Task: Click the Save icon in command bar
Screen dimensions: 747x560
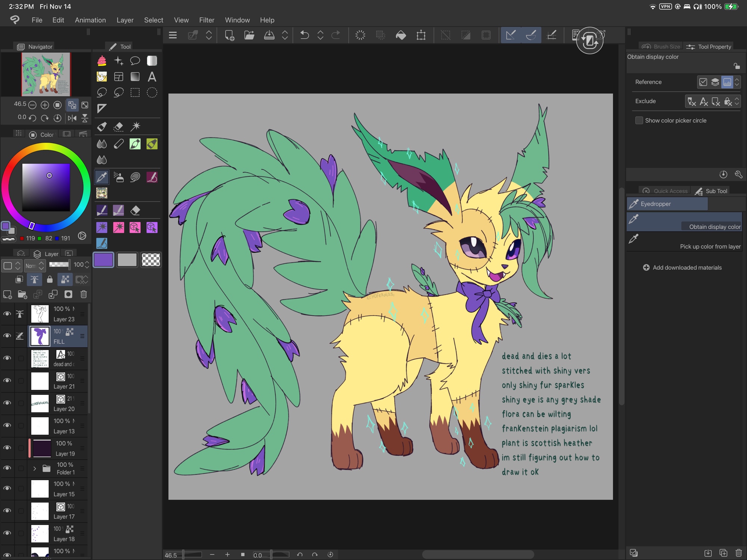Action: [269, 35]
